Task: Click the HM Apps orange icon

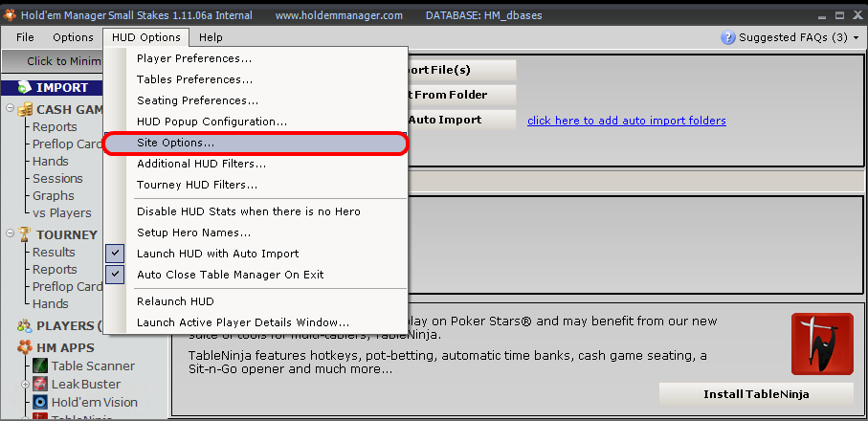Action: coord(24,347)
